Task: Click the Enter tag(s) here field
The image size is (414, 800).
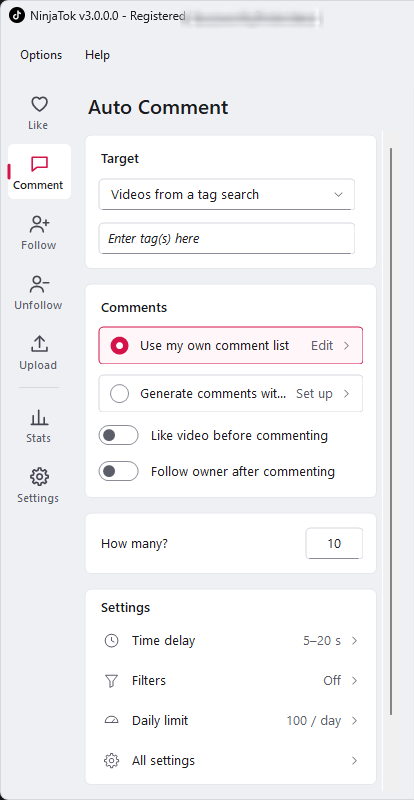Action: click(x=227, y=238)
